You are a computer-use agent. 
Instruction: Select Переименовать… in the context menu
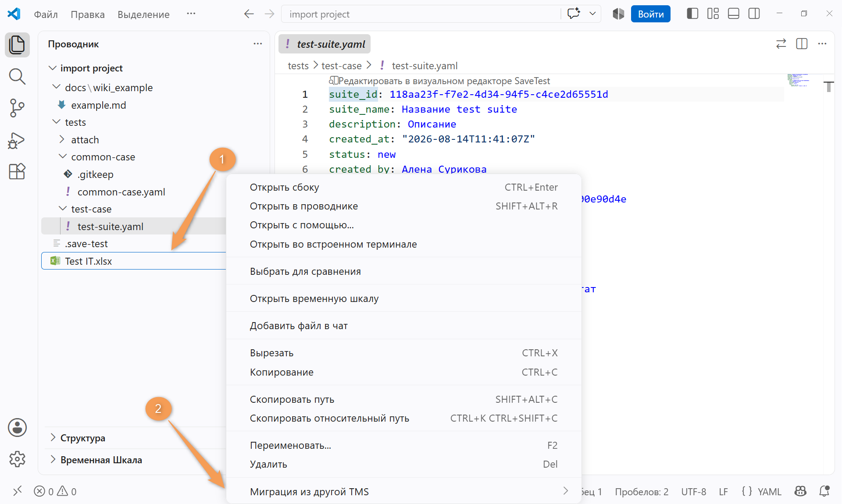coord(404,445)
